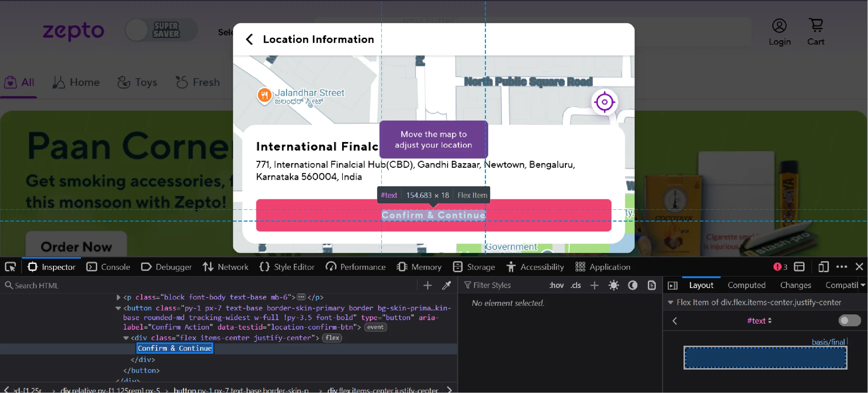Switch to the Debugger tab

click(x=166, y=267)
